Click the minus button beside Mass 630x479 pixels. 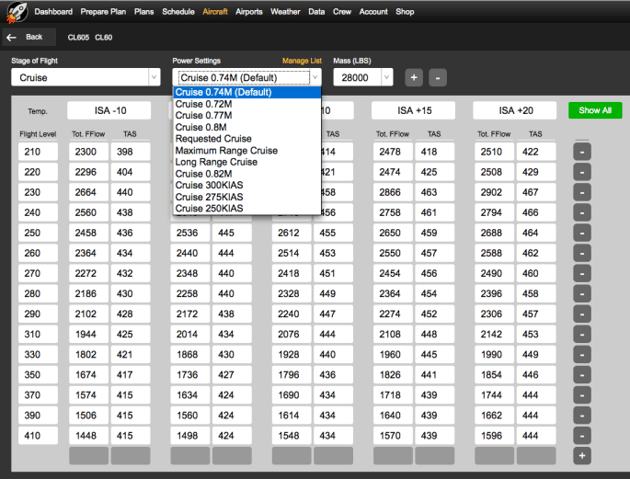[437, 77]
